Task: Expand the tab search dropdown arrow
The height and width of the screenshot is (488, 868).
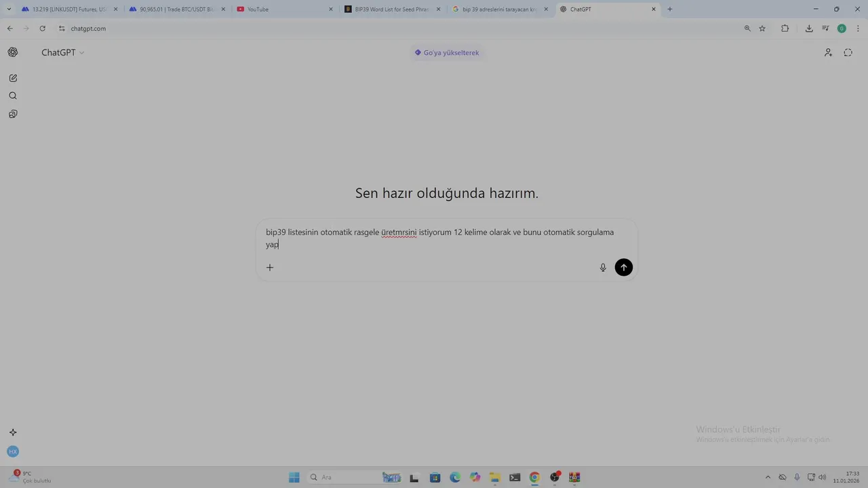Action: click(x=9, y=9)
